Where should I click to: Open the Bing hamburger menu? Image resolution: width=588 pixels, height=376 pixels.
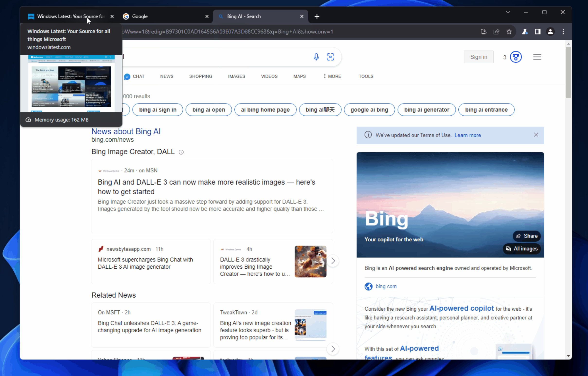point(537,57)
